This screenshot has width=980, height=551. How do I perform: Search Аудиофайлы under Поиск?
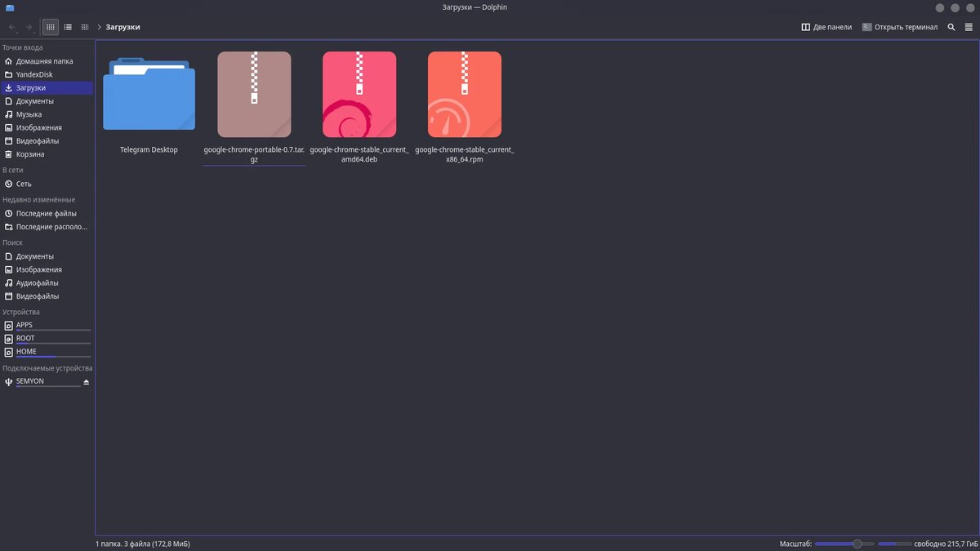coord(47,282)
